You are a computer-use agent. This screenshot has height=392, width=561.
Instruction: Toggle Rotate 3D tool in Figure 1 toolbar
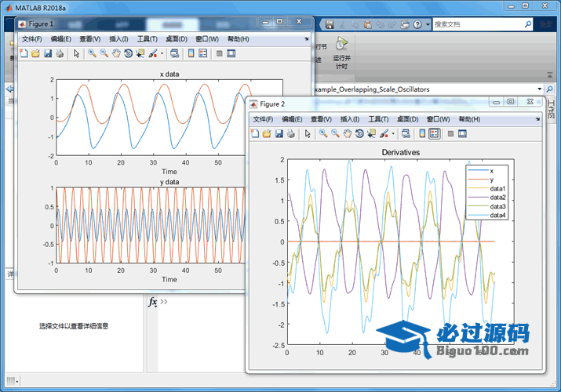tap(128, 53)
